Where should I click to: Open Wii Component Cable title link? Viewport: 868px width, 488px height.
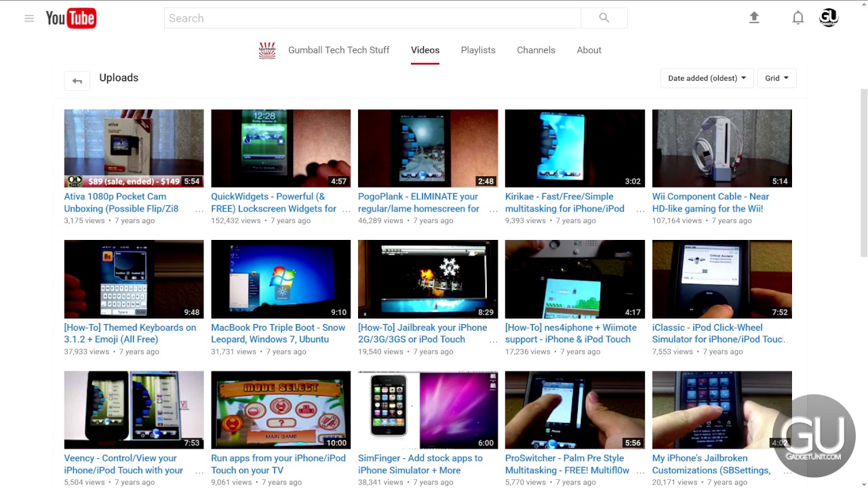pos(711,203)
